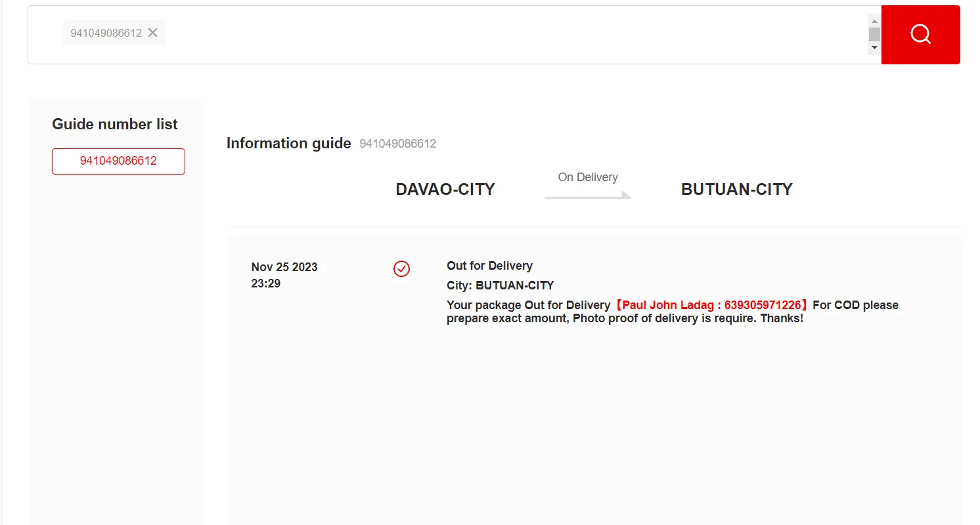Click the On Delivery route arrow
The image size is (980, 525).
click(588, 195)
